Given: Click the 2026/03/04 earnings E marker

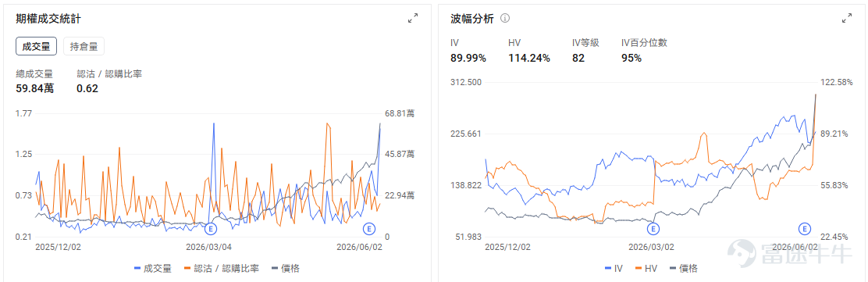Looking at the screenshot, I should (x=210, y=228).
